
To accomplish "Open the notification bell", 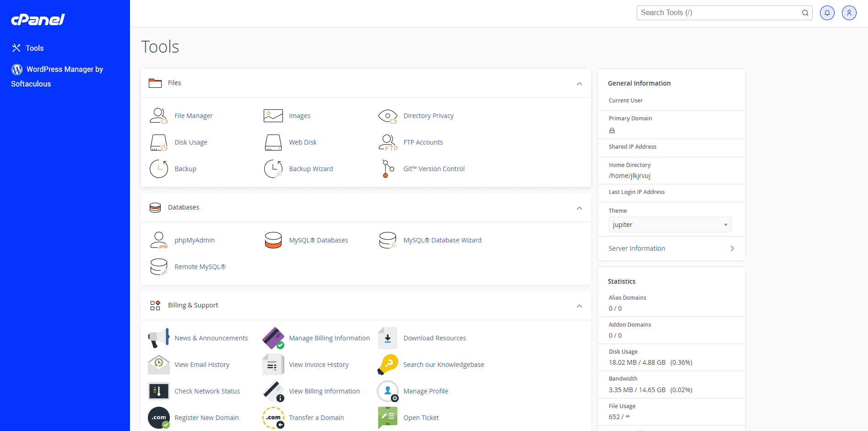I will point(827,12).
